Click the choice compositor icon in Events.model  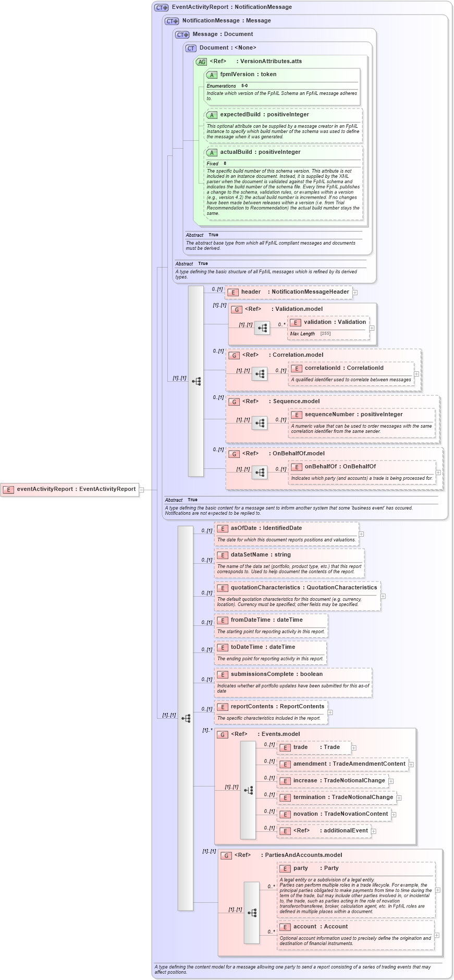pos(248,790)
